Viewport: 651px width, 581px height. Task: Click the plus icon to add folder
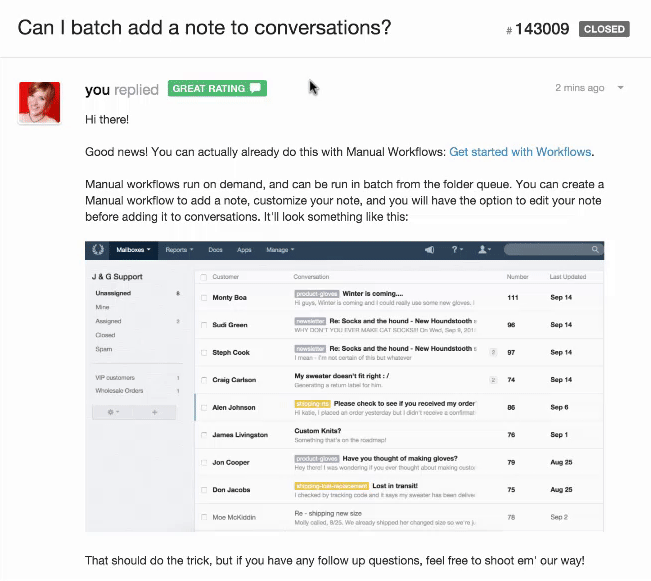[x=155, y=412]
